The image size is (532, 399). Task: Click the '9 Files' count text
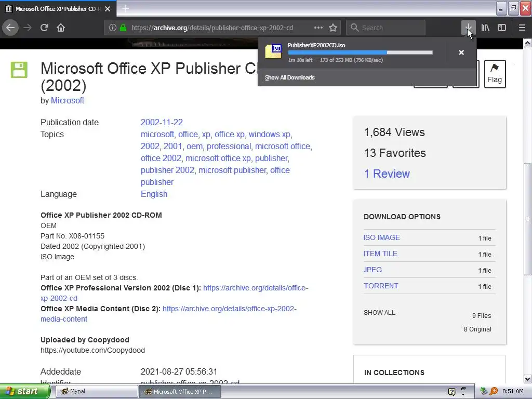482,316
